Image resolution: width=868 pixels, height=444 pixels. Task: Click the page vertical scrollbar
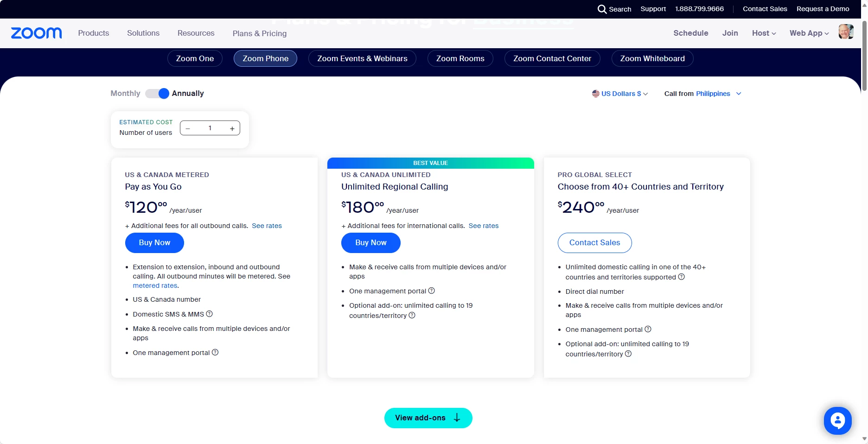click(x=864, y=56)
